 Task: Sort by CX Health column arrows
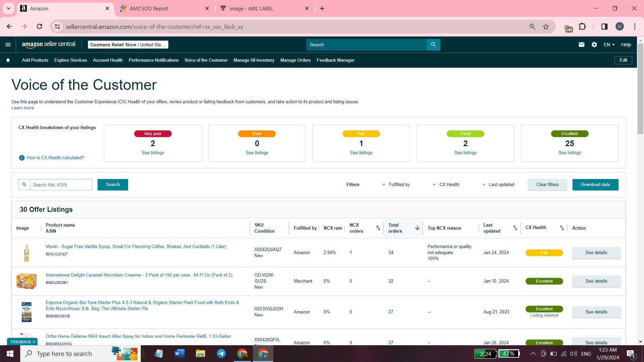562,228
